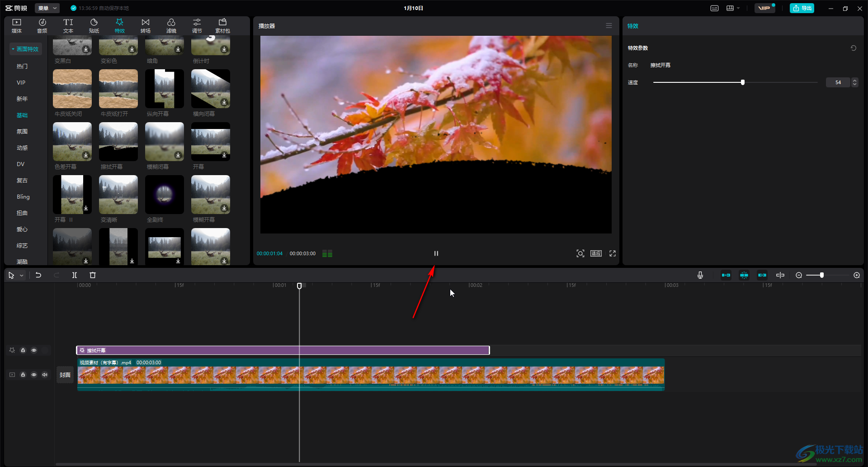Download the 模糊开幕 effect
The width and height of the screenshot is (868, 467).
(x=224, y=208)
